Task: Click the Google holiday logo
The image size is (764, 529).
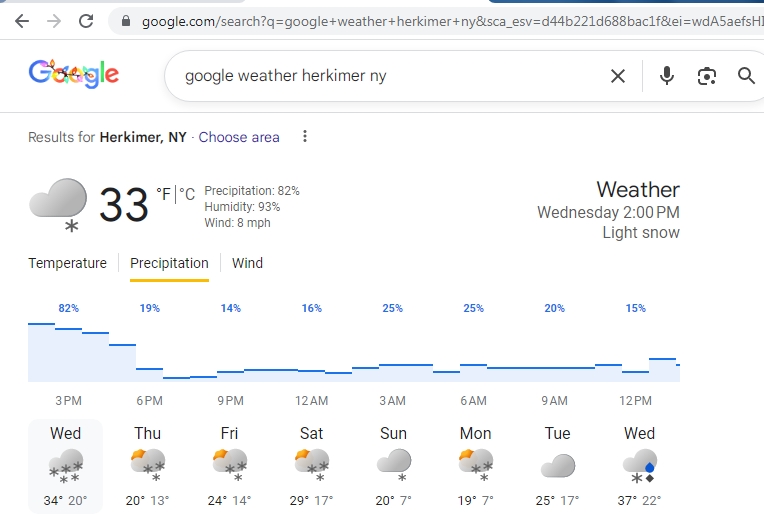Action: tap(73, 73)
